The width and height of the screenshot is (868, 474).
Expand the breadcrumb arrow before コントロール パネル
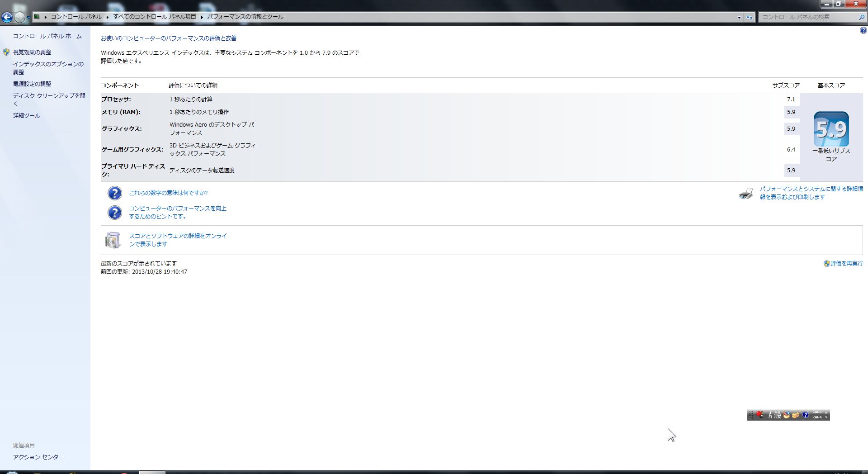pyautogui.click(x=46, y=17)
